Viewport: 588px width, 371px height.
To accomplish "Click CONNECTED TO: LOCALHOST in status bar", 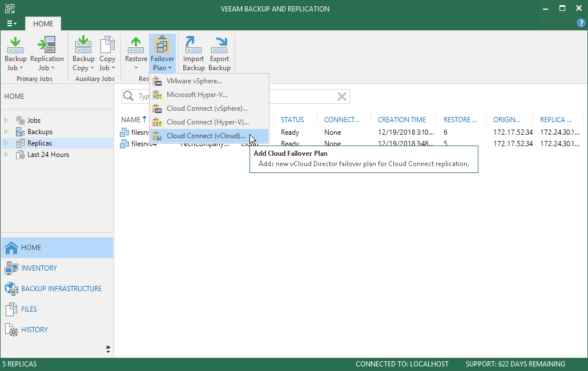I will [402, 364].
